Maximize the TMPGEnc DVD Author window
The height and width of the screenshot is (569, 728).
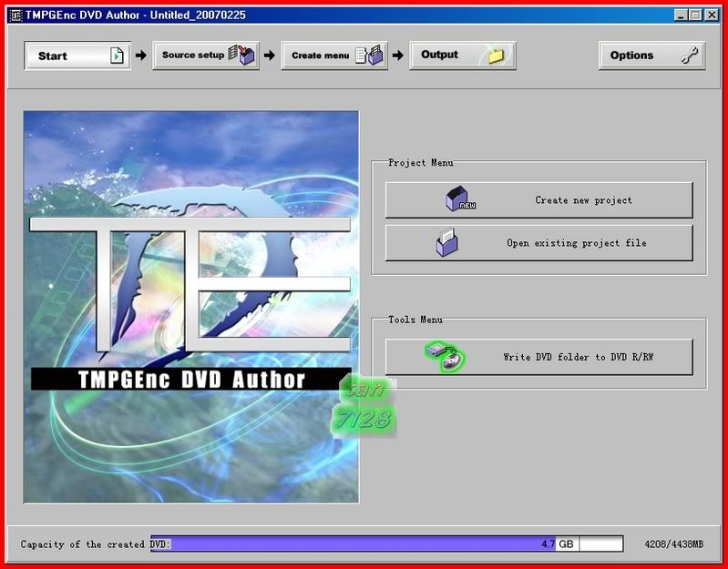(696, 15)
